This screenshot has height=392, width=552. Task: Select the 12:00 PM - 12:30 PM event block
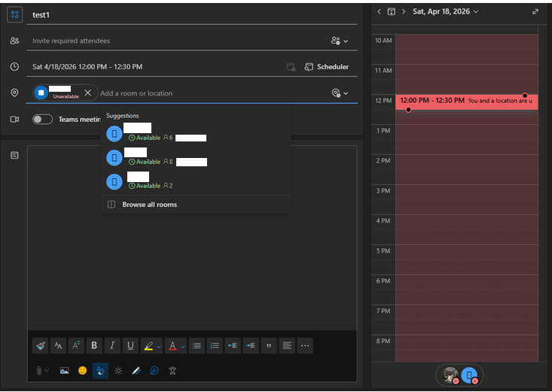(x=466, y=102)
